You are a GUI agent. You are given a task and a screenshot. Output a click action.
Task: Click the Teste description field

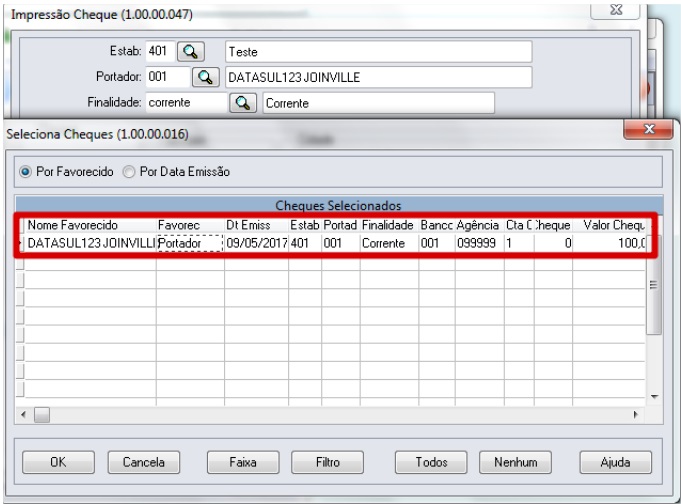(x=378, y=52)
